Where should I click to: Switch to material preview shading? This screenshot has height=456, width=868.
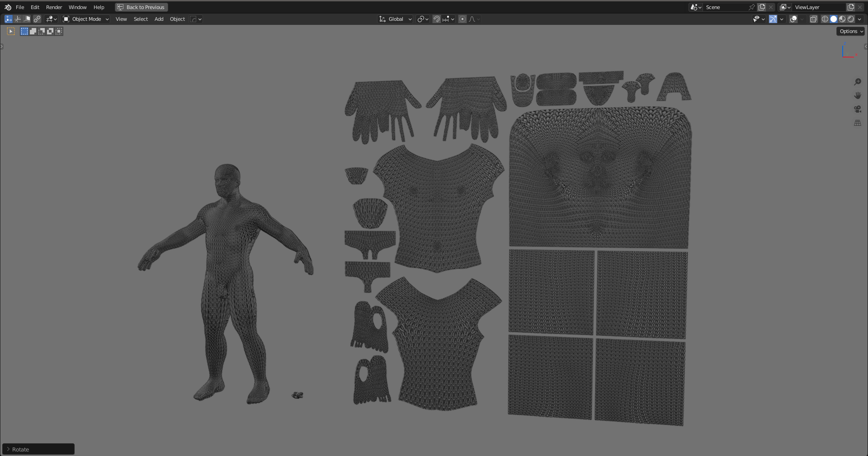[842, 19]
